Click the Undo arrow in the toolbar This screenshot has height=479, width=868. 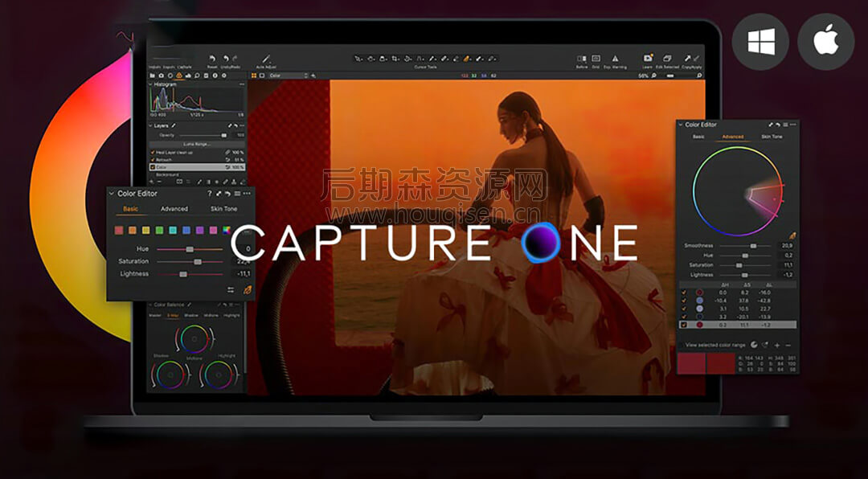(226, 58)
